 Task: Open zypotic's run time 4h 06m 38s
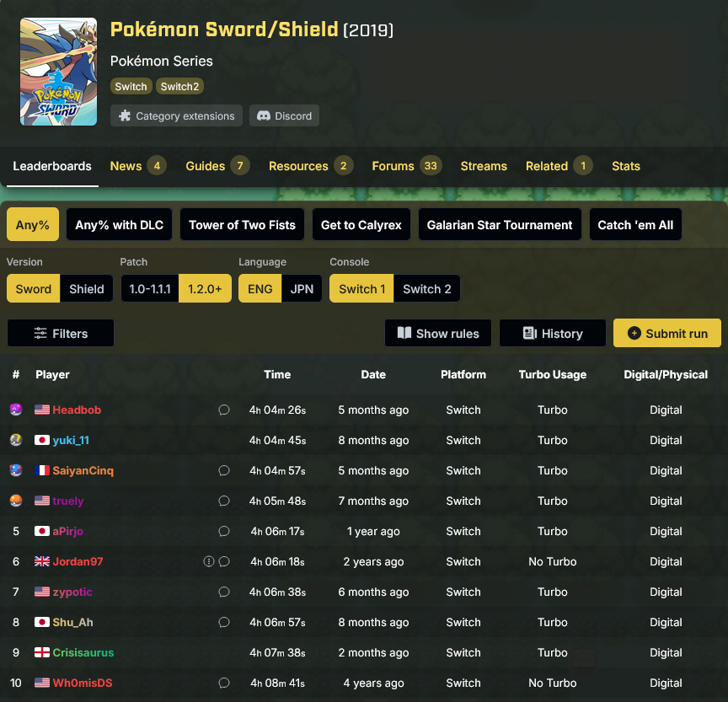277,592
